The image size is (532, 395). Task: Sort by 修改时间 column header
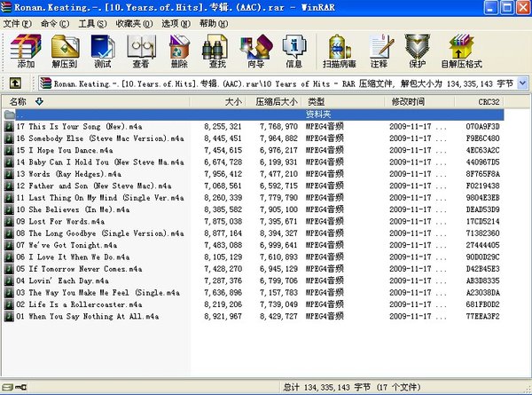(x=419, y=101)
